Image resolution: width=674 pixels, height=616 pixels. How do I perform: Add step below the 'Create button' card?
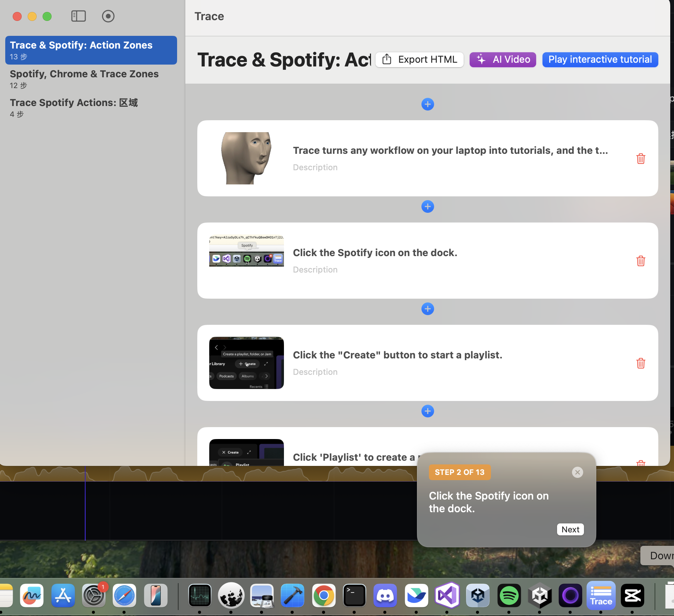click(x=427, y=411)
